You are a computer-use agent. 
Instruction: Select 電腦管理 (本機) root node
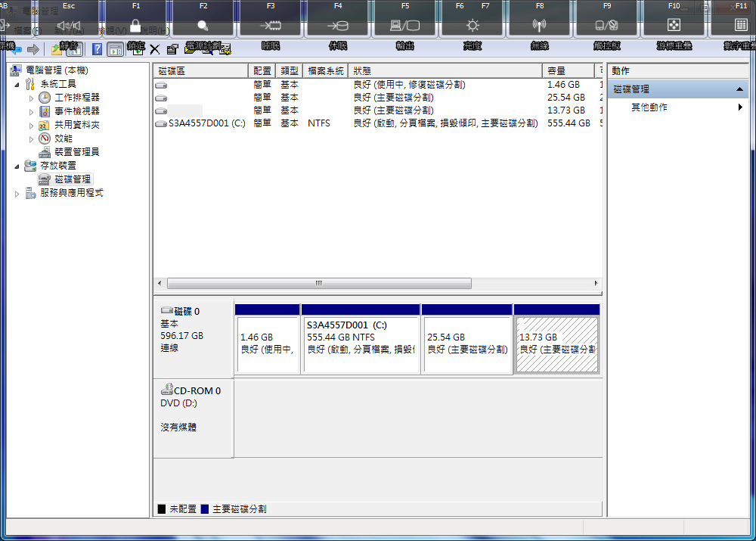(57, 70)
